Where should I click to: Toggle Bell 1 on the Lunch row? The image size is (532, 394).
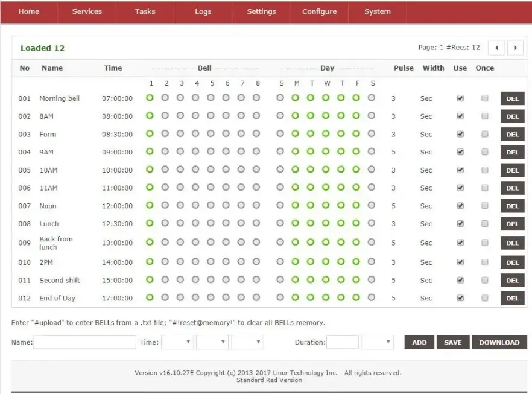[151, 224]
